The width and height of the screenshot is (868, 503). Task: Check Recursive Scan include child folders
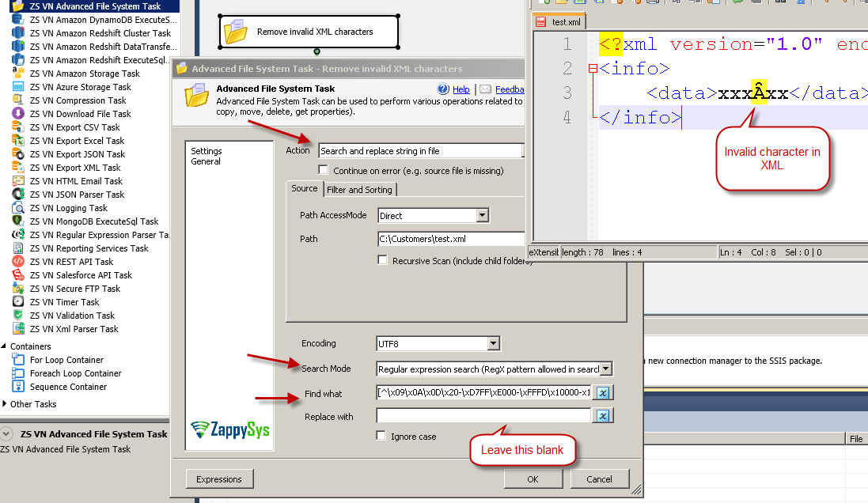coord(382,260)
